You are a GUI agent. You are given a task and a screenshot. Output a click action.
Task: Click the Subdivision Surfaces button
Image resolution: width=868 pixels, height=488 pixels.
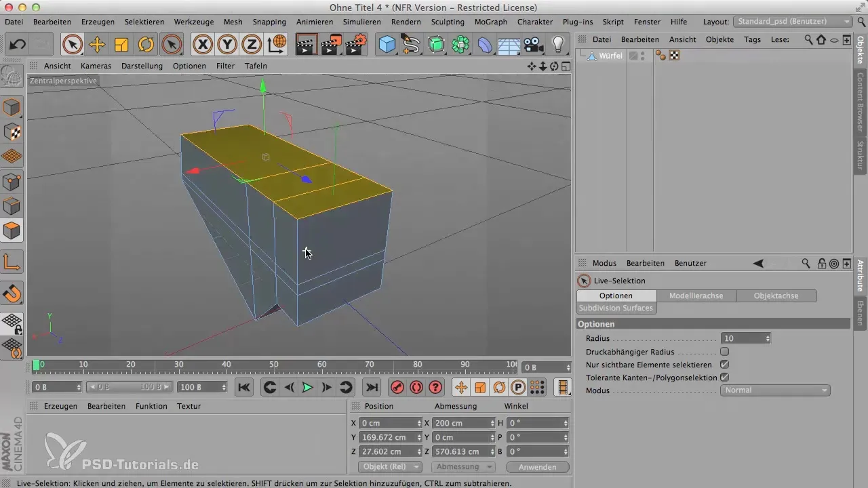pyautogui.click(x=616, y=308)
